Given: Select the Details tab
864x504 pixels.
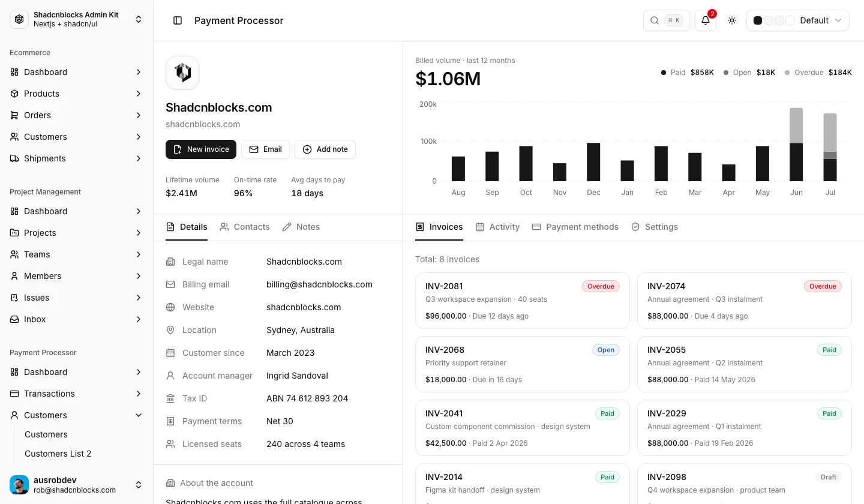Looking at the screenshot, I should point(187,227).
